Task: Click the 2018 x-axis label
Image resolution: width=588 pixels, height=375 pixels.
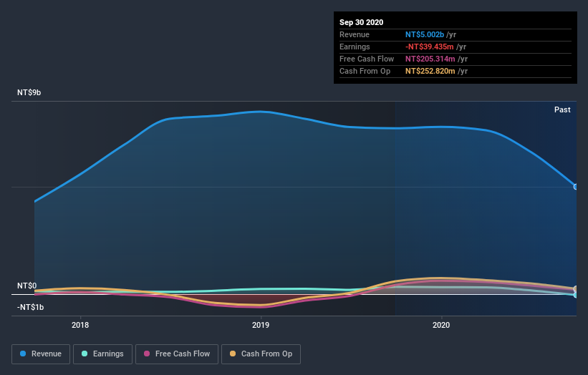Action: coord(80,325)
